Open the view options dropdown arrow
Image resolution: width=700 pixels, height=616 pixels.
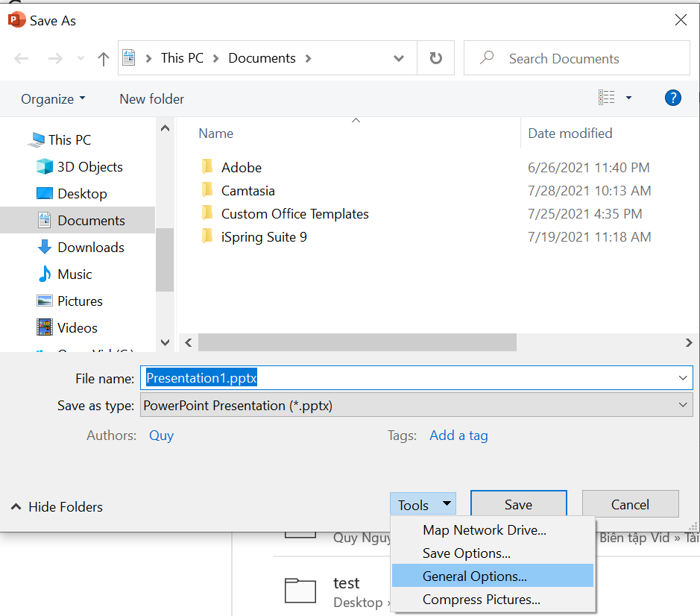point(628,98)
